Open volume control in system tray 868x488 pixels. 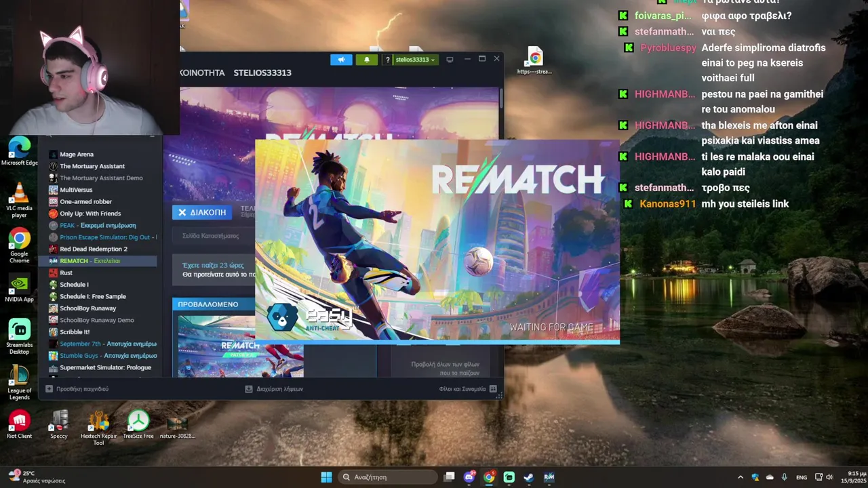coord(829,477)
